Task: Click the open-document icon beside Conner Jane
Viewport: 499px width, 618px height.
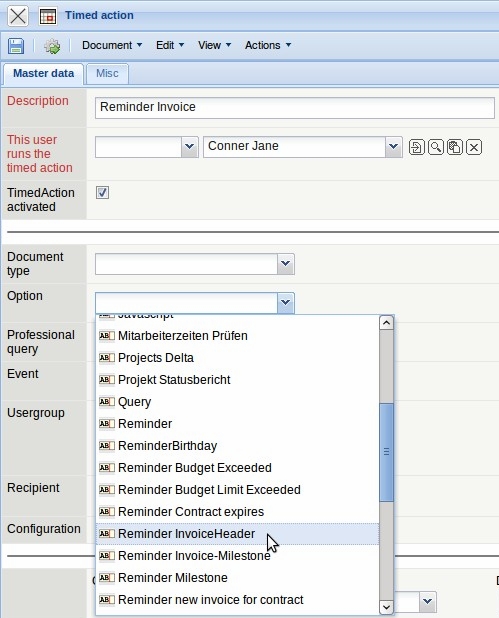Action: (x=417, y=147)
